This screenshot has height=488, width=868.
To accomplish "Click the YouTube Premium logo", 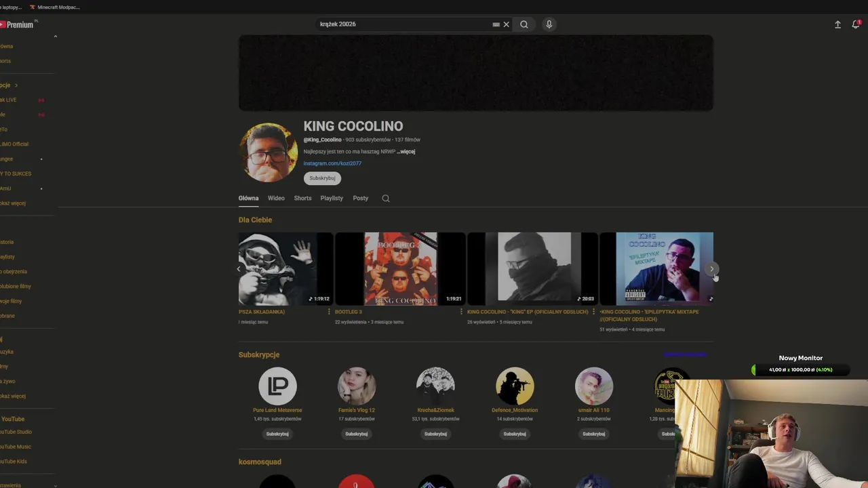I will click(x=17, y=24).
